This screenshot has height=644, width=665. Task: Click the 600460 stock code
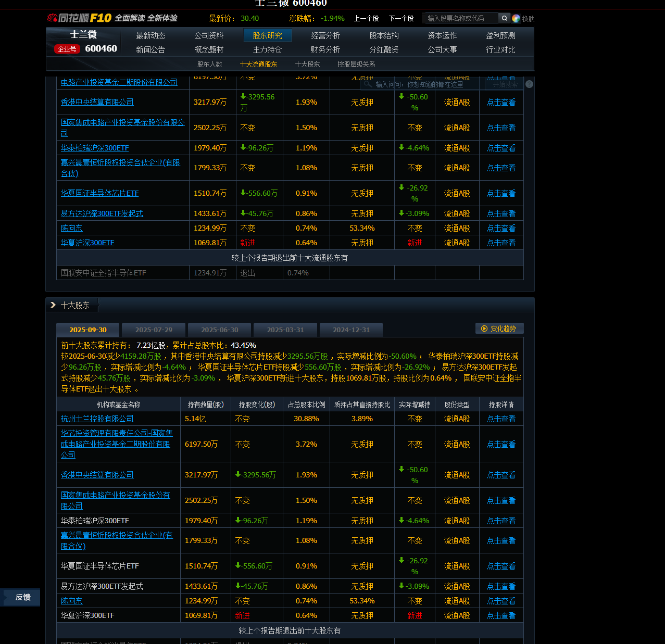[101, 48]
